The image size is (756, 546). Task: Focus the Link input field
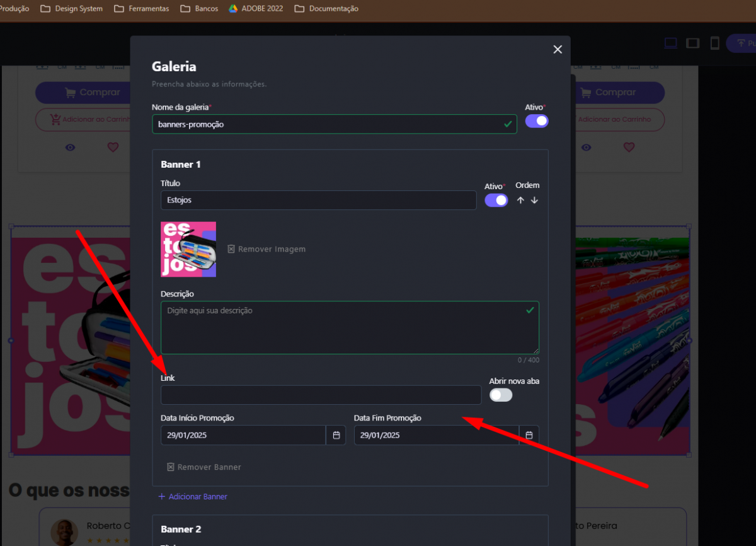[321, 395]
